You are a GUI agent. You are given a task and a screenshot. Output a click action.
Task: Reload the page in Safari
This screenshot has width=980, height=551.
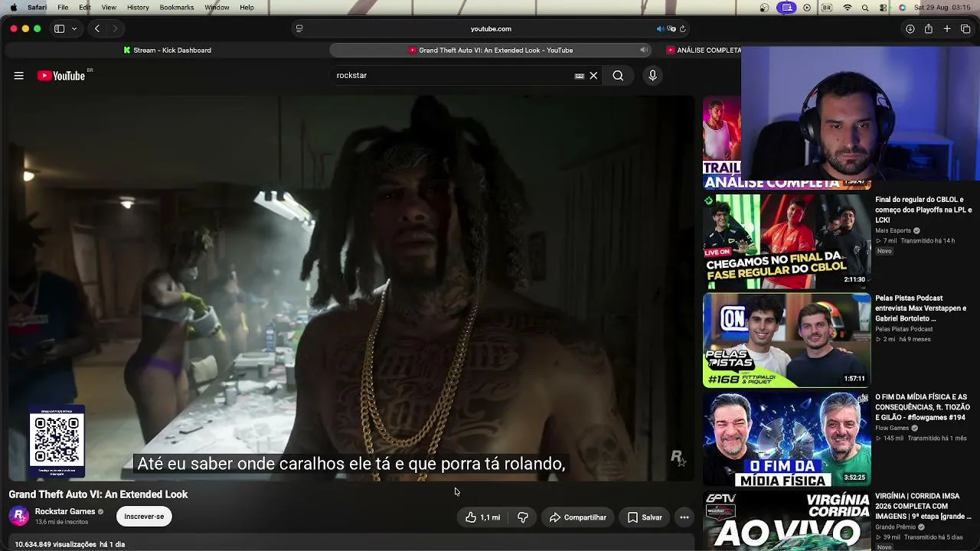click(682, 29)
